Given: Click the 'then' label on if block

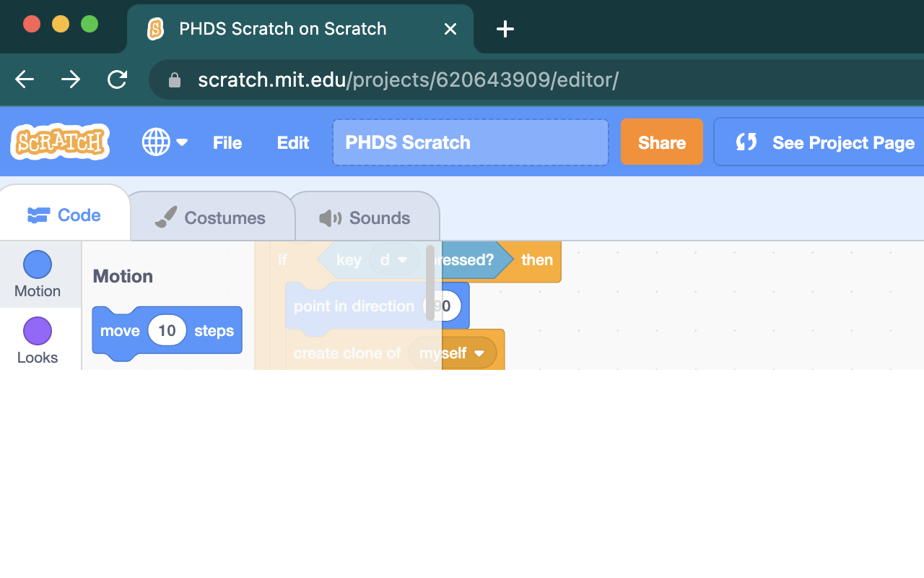Looking at the screenshot, I should pyautogui.click(x=537, y=260).
